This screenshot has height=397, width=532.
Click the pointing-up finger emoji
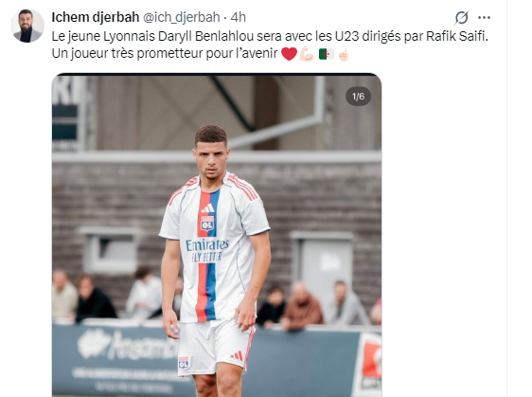(344, 54)
